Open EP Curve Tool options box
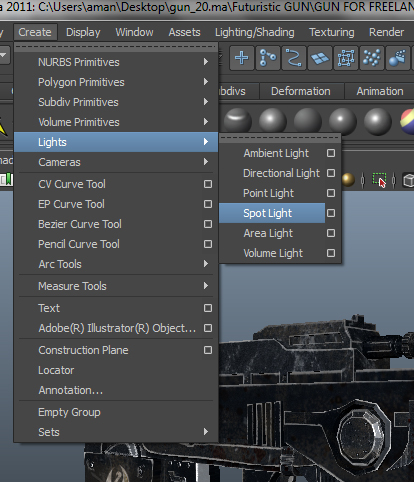 click(x=208, y=204)
